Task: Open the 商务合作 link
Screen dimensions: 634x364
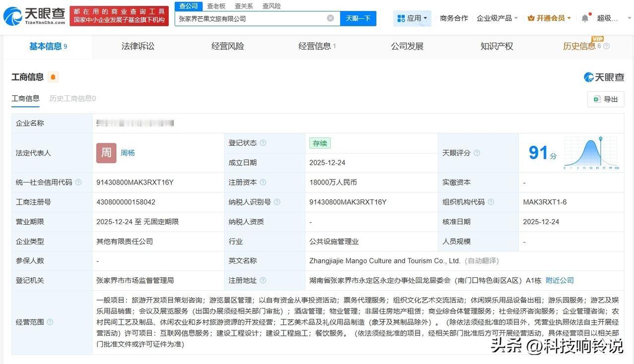Action: [x=454, y=18]
